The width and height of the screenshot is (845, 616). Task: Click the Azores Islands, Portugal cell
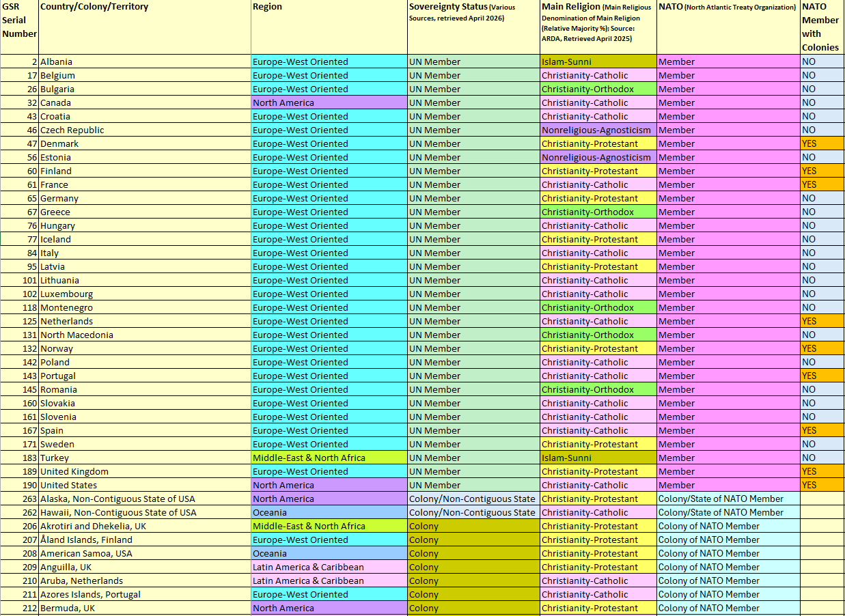pos(145,594)
